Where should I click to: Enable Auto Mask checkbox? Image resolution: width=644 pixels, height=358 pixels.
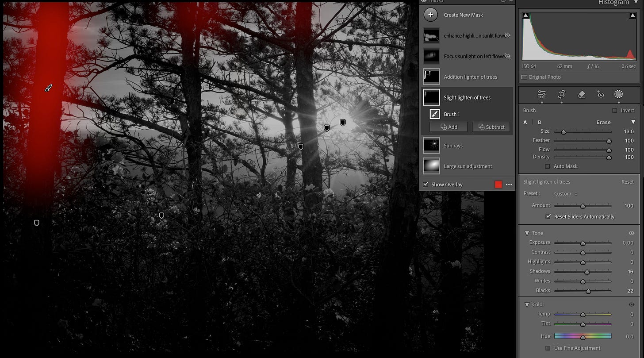[x=548, y=166]
